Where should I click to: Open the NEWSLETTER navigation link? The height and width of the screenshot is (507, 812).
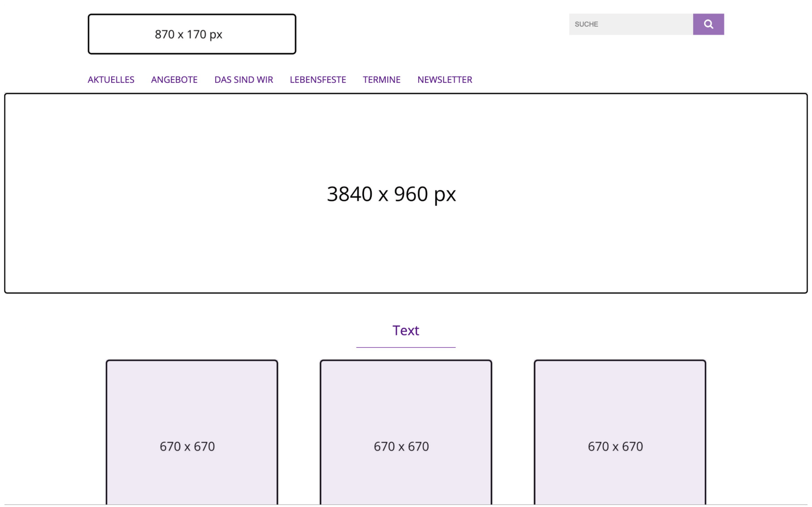pos(445,80)
